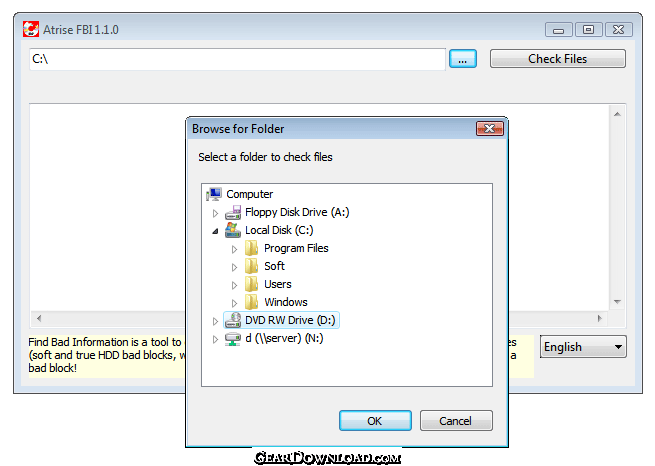The image size is (655, 466).
Task: Select Local Disk (C:) text
Action: [x=279, y=230]
